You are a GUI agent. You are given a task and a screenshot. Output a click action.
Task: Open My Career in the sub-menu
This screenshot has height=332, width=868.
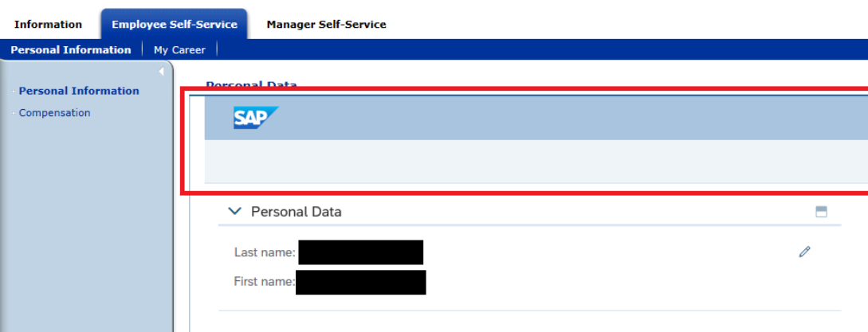[x=179, y=50]
